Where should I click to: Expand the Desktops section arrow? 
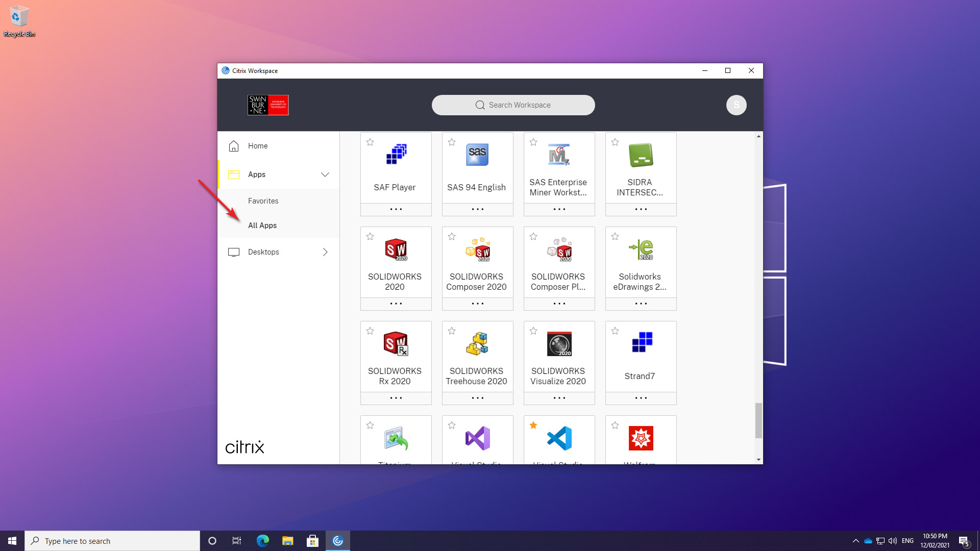[x=325, y=252]
